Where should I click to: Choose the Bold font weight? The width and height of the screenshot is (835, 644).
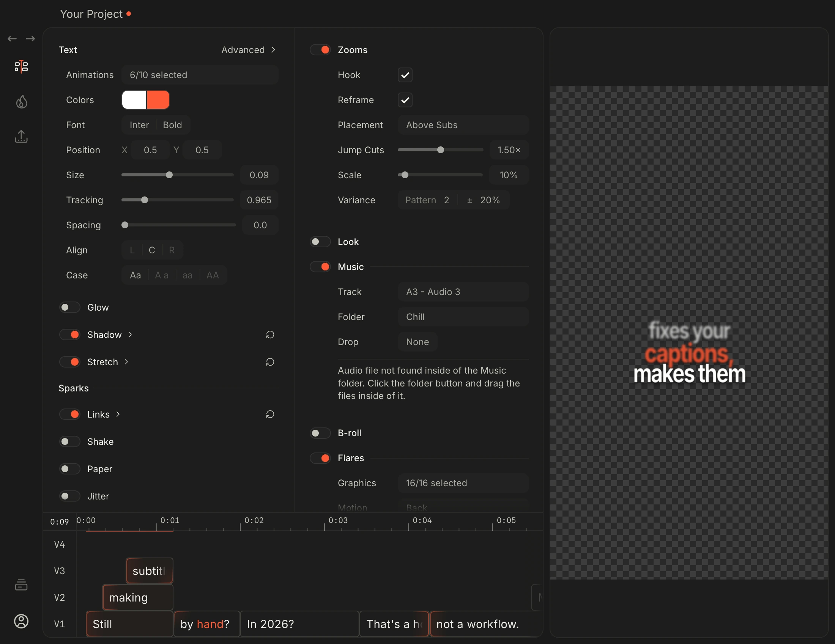(173, 125)
